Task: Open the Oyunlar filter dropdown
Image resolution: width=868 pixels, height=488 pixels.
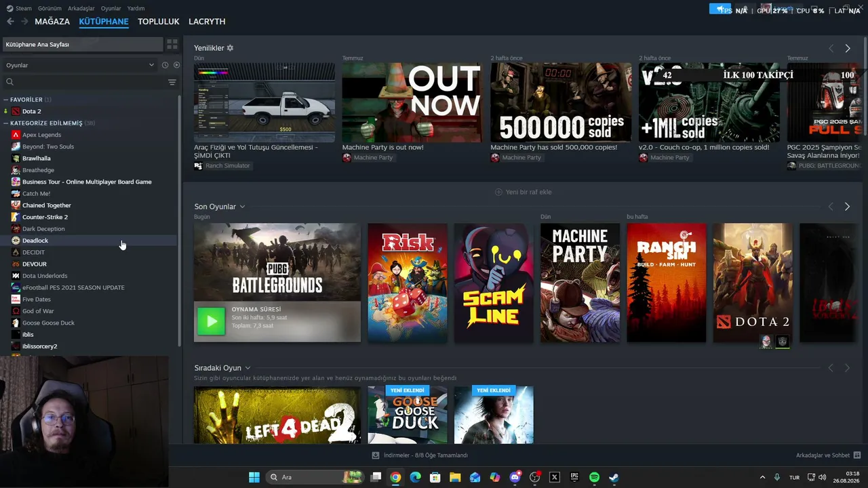Action: pos(80,65)
